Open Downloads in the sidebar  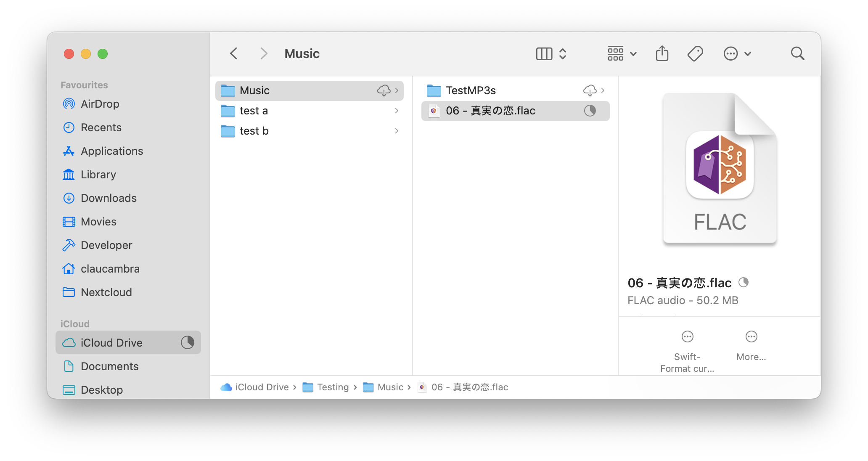pyautogui.click(x=128, y=198)
